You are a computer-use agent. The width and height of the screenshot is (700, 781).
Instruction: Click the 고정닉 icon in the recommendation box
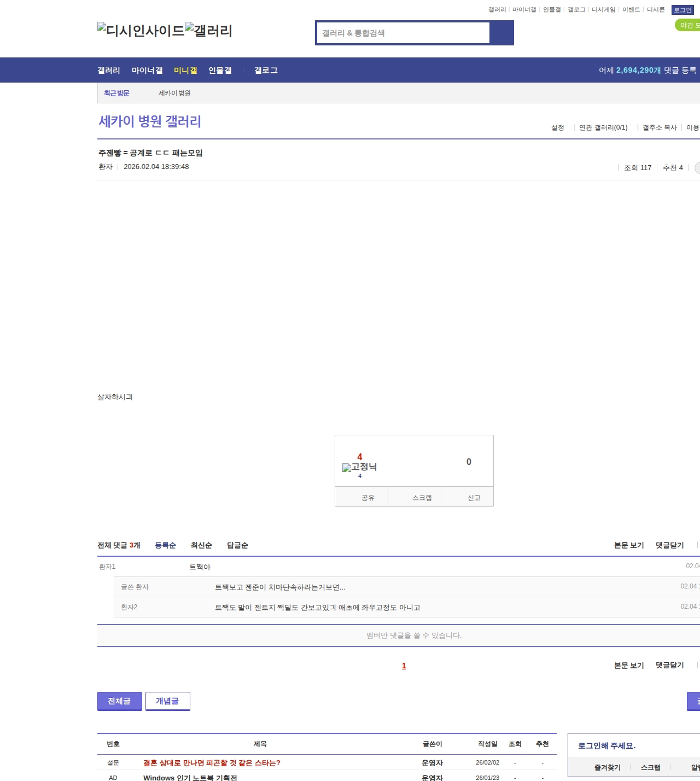(x=359, y=467)
